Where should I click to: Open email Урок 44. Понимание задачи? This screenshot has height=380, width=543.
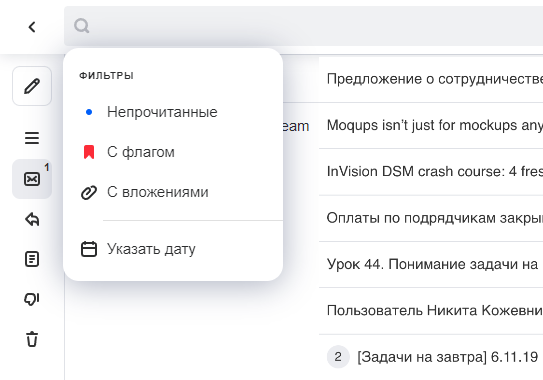(431, 264)
